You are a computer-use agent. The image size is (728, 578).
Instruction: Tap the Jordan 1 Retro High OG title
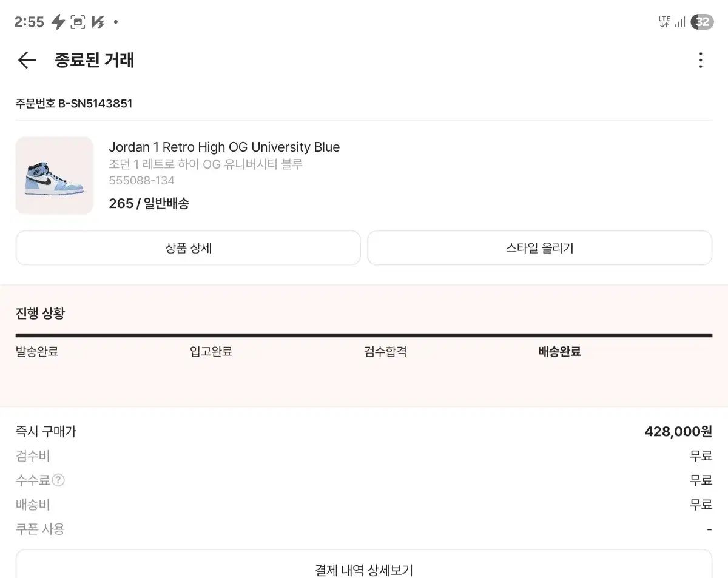click(224, 147)
